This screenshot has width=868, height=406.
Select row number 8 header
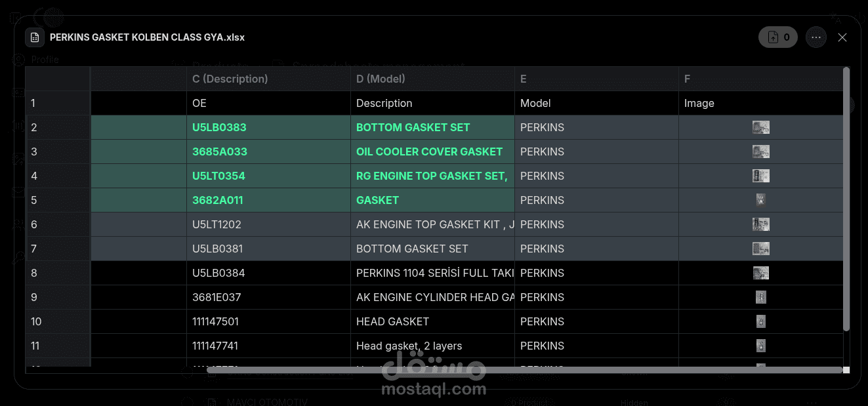click(58, 273)
